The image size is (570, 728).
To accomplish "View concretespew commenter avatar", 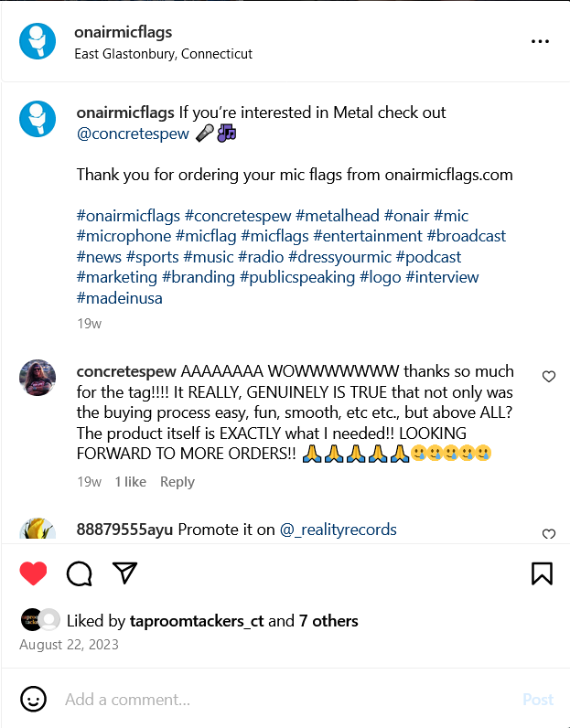I will [x=38, y=378].
